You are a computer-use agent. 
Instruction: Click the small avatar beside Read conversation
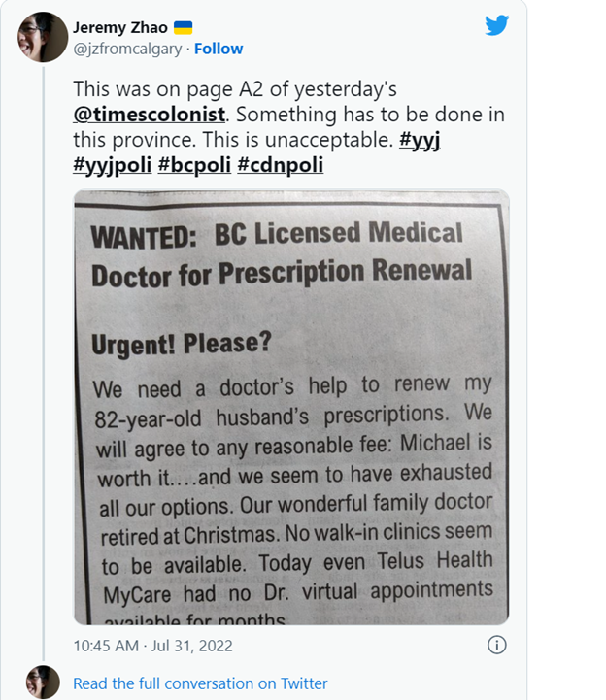click(x=41, y=683)
